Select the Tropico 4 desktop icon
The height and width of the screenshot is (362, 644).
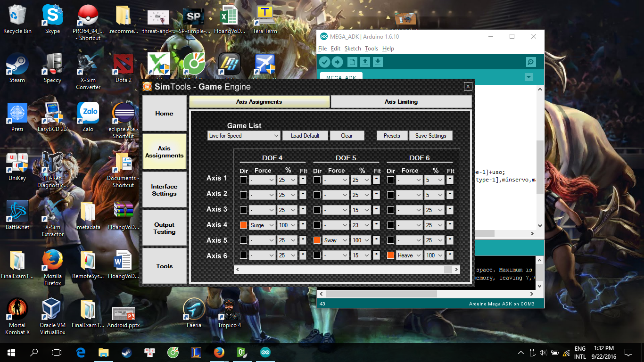pyautogui.click(x=230, y=313)
